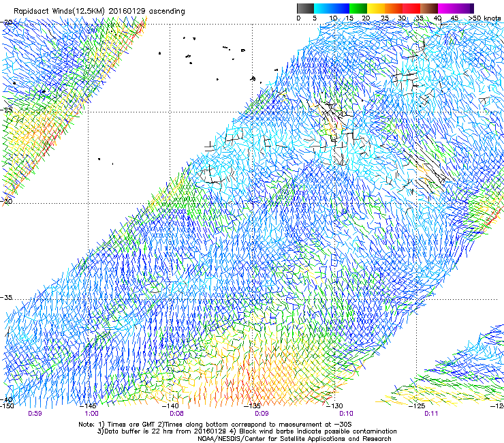The image size is (504, 443).
Task: Click the purple 0:59 time label
Action: pyautogui.click(x=35, y=414)
